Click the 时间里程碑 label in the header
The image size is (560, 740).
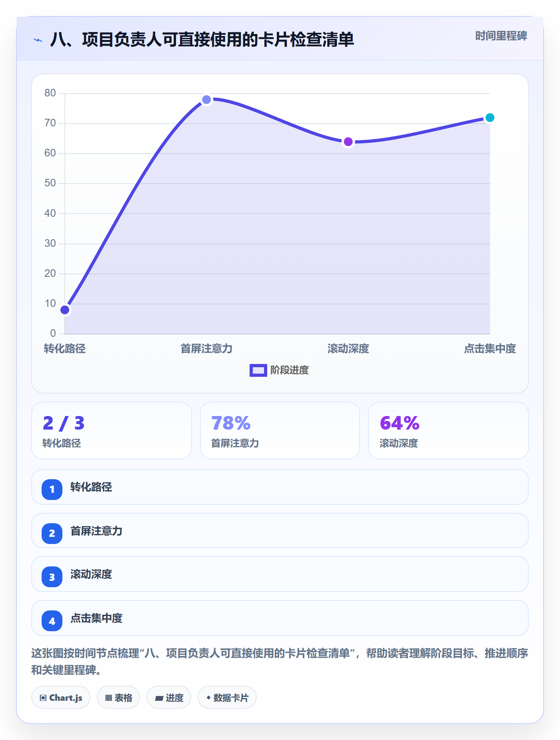coord(501,36)
